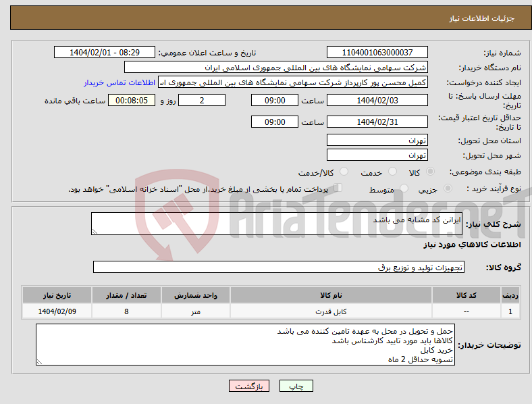This screenshot has width=532, height=404.
Task: Click the کابل قدرت table cell
Action: (x=331, y=311)
